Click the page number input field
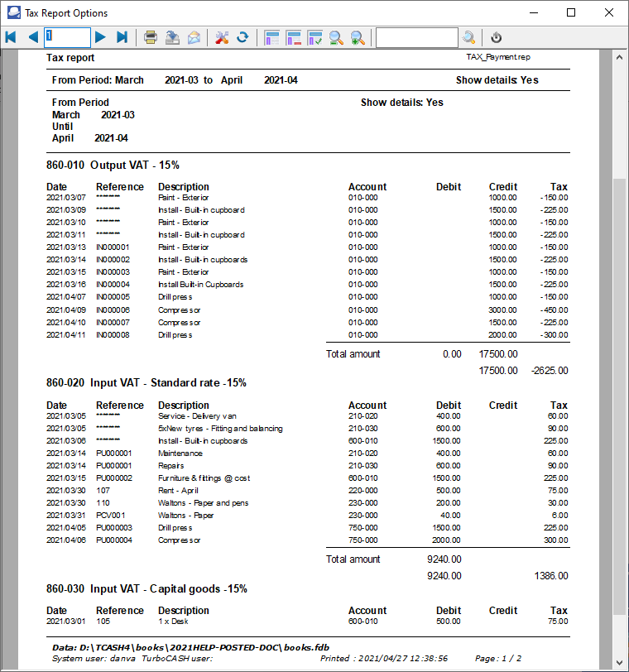The height and width of the screenshot is (672, 629). tap(67, 37)
